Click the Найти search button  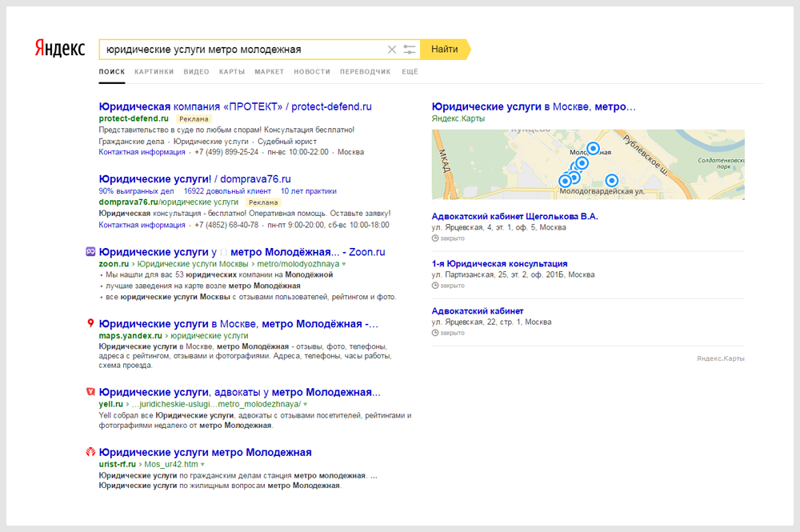[x=445, y=50]
